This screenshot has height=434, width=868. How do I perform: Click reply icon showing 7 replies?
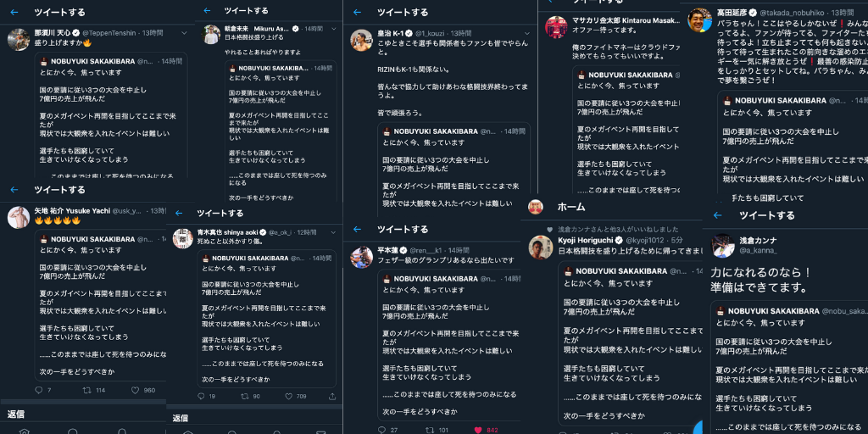[x=39, y=390]
